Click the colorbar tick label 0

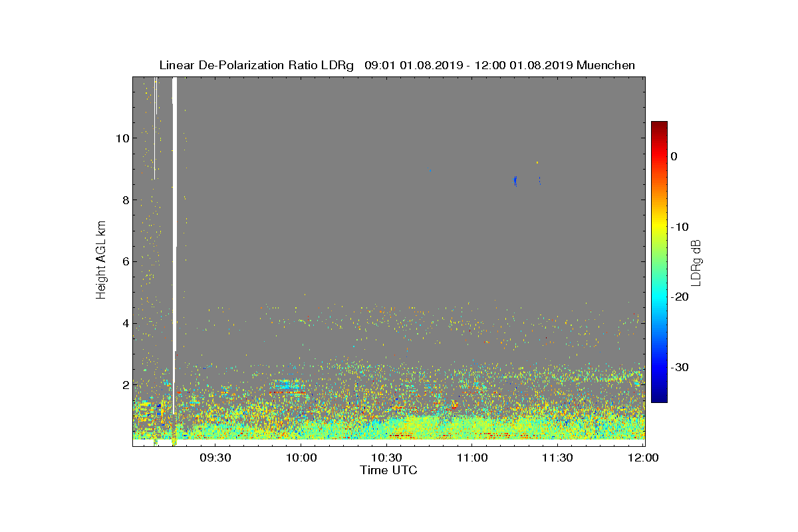[674, 156]
